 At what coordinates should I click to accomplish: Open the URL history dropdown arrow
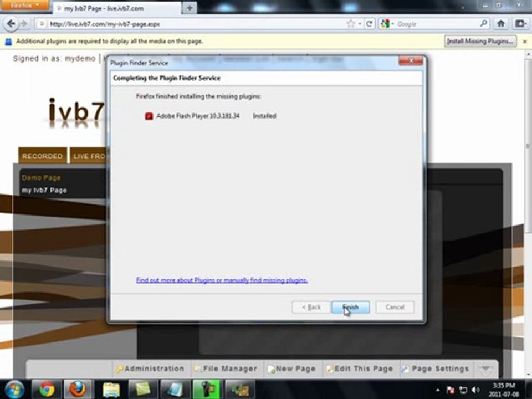(x=360, y=24)
